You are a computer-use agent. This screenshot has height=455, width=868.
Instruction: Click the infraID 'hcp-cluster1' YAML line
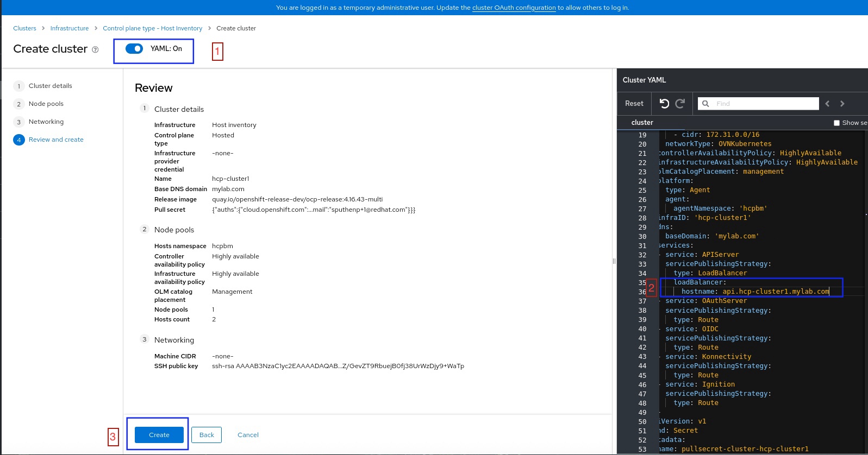click(705, 218)
